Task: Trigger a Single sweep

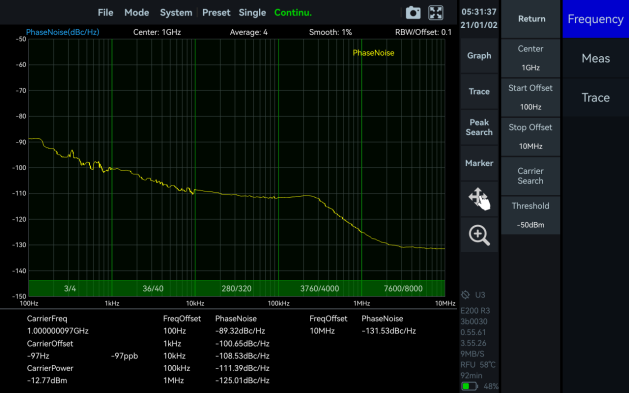Action: [252, 13]
